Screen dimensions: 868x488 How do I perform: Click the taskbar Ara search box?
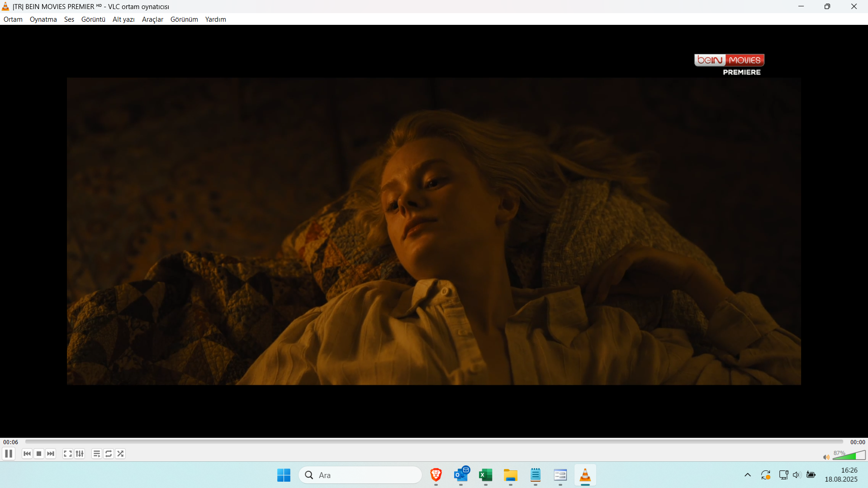(x=360, y=475)
